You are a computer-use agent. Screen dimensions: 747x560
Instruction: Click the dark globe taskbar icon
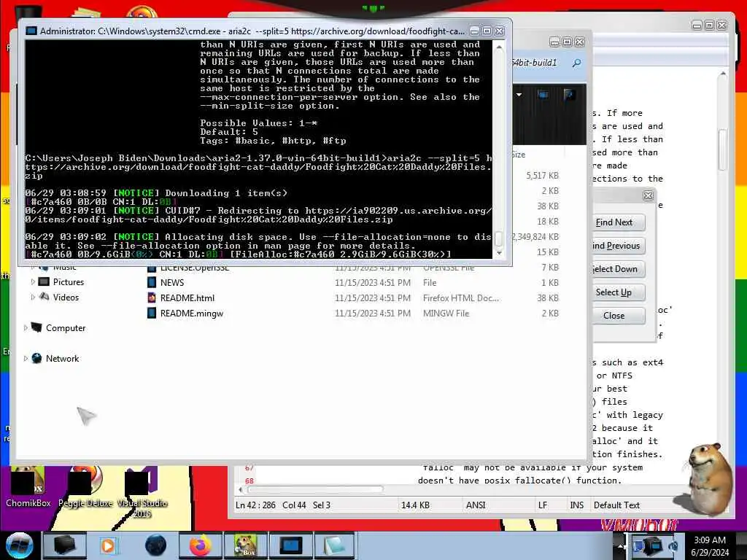point(156,545)
